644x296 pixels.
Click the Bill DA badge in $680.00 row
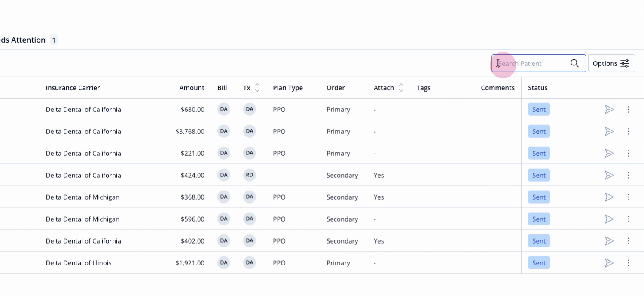coord(224,109)
